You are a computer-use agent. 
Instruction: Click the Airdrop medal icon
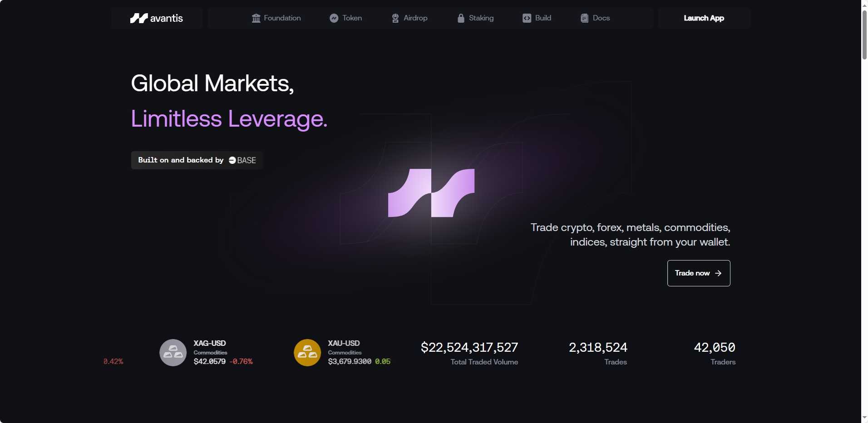[395, 18]
